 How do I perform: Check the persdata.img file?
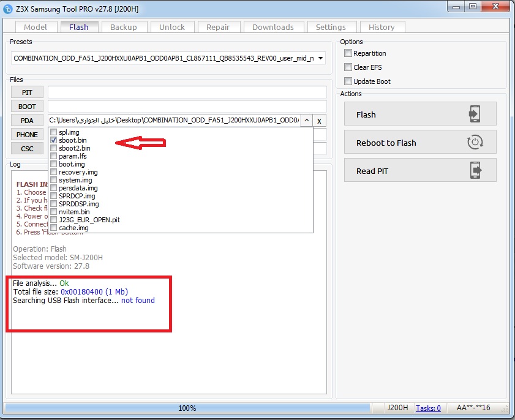[53, 188]
